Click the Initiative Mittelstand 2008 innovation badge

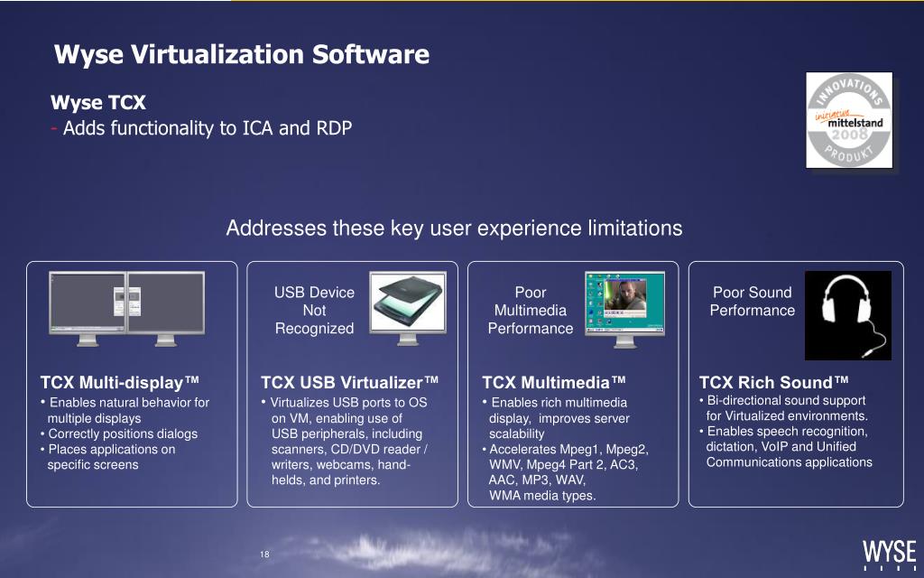(x=849, y=120)
